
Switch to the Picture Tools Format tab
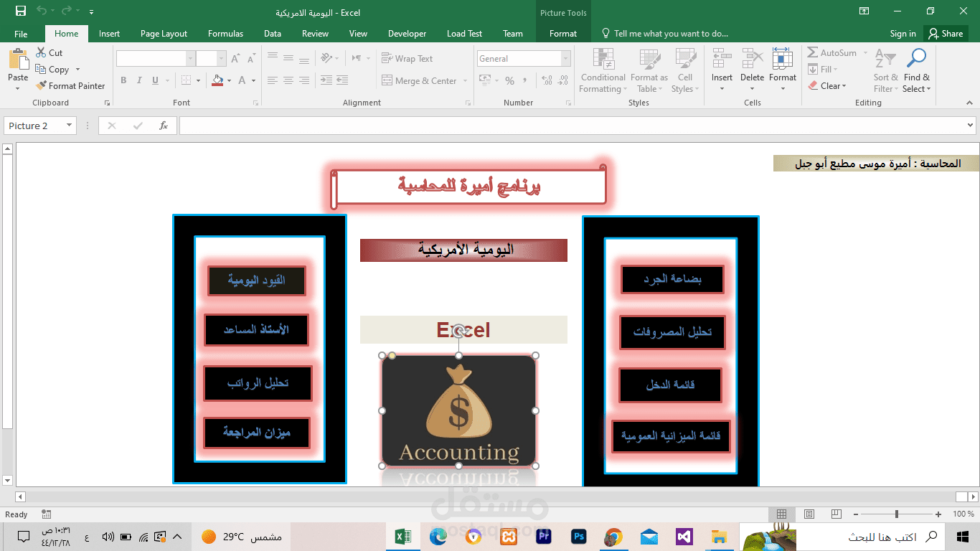tap(562, 33)
